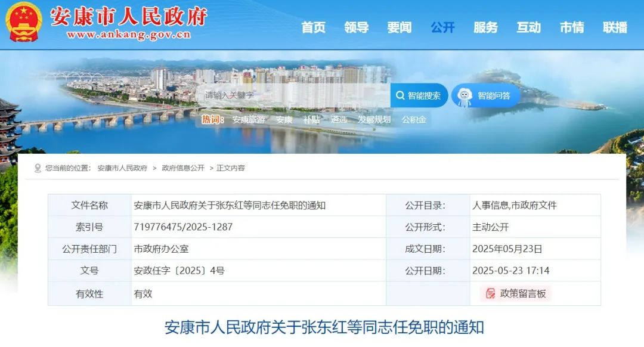The image size is (644, 347).
Task: Select hot word 公积金
Action: (x=414, y=119)
